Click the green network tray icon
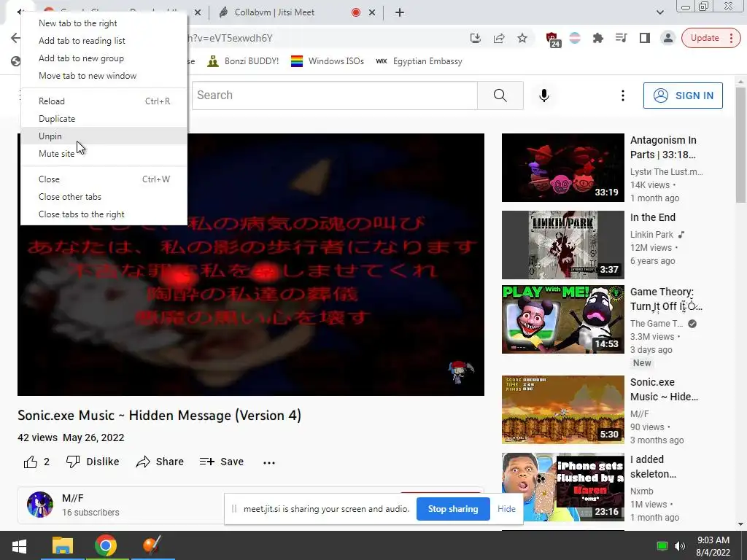 tap(662, 546)
